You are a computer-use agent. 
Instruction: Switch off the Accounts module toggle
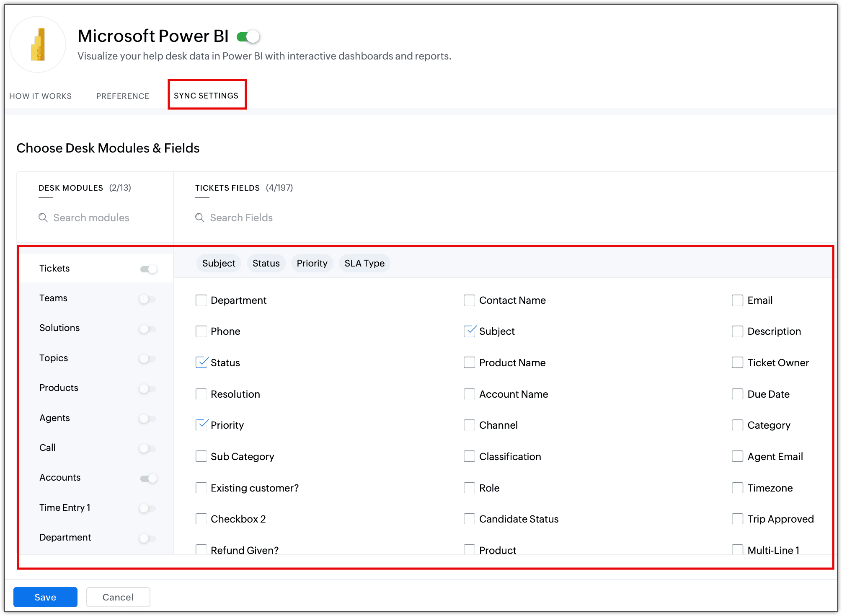pyautogui.click(x=148, y=478)
